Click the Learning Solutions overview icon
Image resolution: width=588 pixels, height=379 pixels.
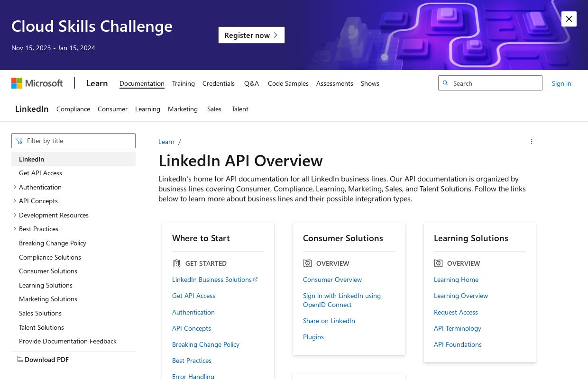438,263
